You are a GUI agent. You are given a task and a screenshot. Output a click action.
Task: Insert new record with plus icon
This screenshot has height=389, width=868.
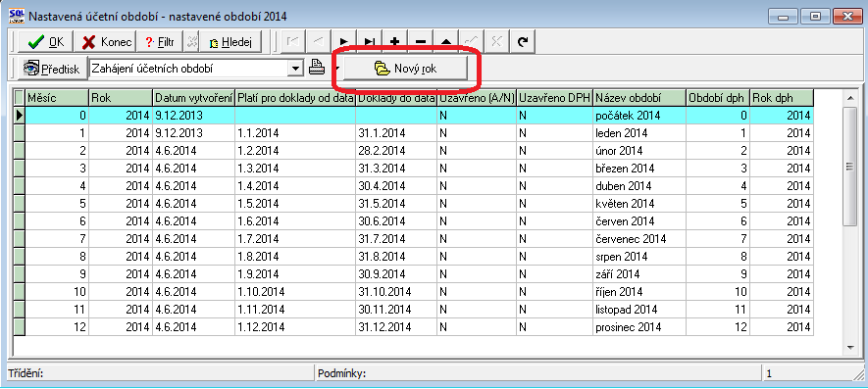(394, 42)
